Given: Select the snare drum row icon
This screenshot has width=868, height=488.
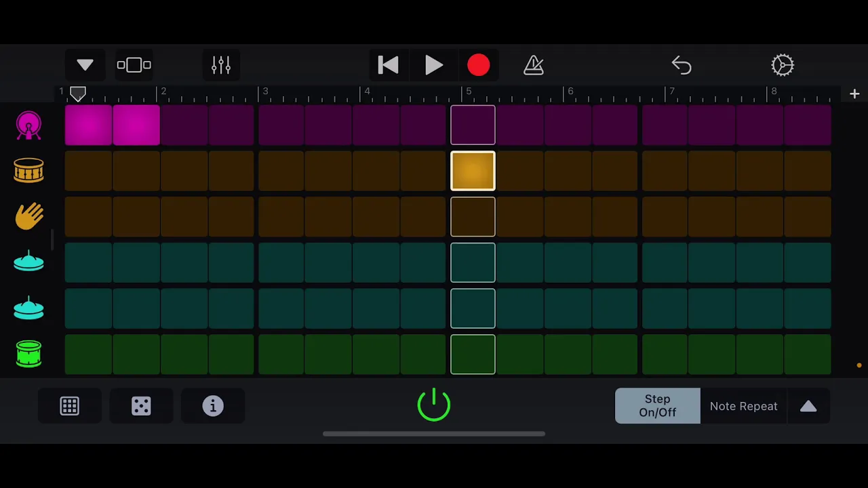Looking at the screenshot, I should [x=28, y=171].
